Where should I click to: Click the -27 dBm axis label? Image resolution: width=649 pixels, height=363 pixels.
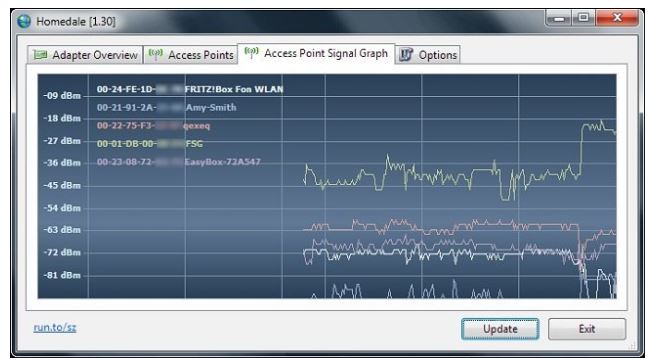tap(62, 141)
